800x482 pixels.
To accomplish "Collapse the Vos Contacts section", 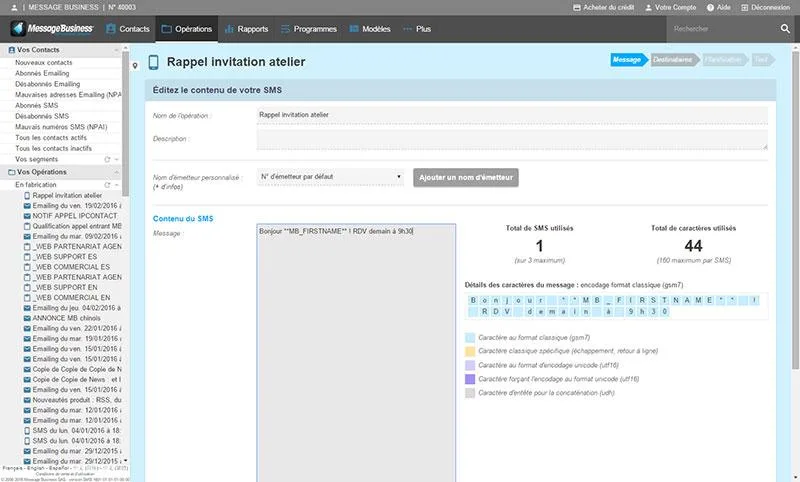I will [x=116, y=50].
